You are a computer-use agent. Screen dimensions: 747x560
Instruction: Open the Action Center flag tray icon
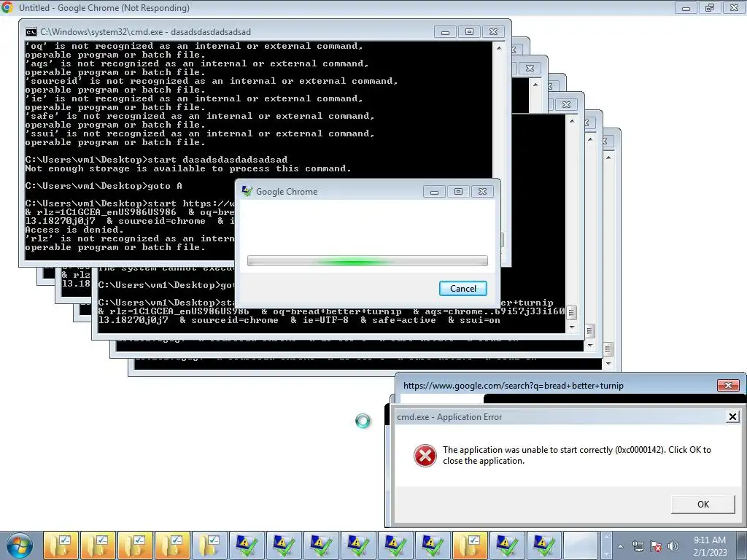pos(656,545)
